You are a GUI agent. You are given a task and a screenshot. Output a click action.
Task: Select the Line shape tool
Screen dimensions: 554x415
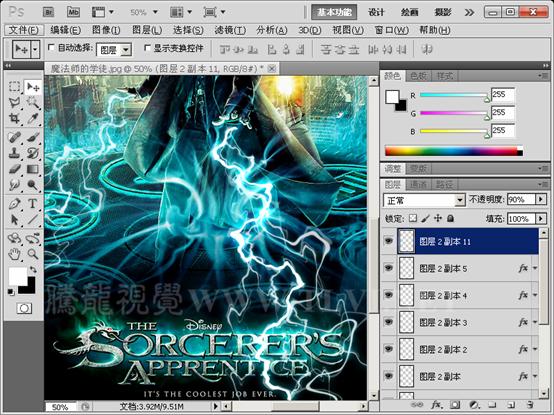click(x=33, y=220)
